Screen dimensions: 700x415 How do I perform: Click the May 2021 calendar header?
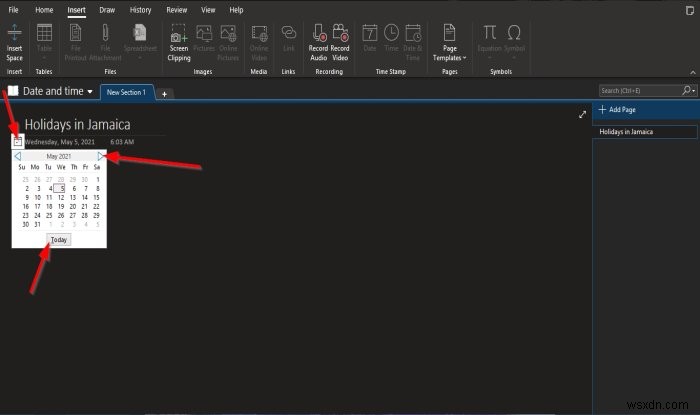click(59, 156)
